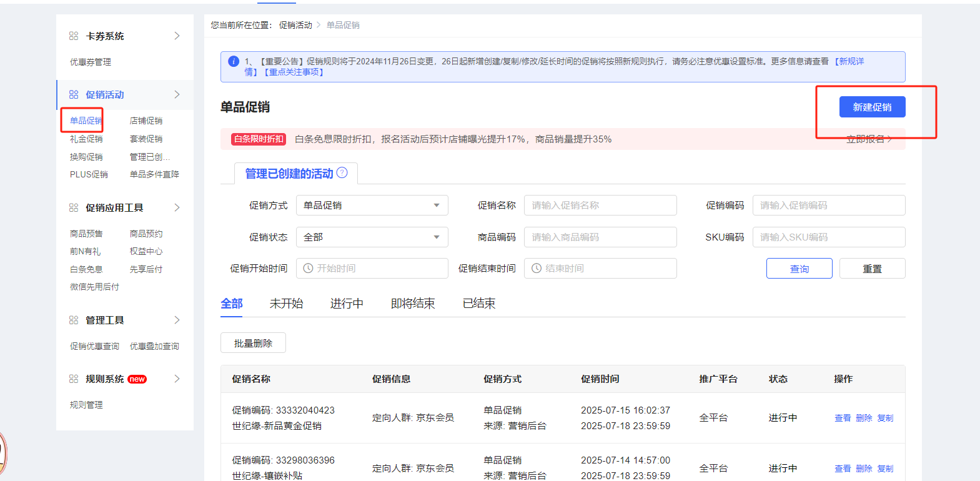Click 复制 link for 世纪缘-新品黄金促销
This screenshot has height=481, width=980.
[x=885, y=419]
